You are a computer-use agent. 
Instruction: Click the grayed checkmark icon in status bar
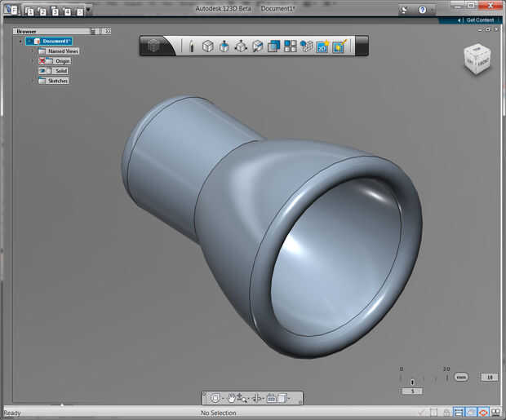(421, 413)
